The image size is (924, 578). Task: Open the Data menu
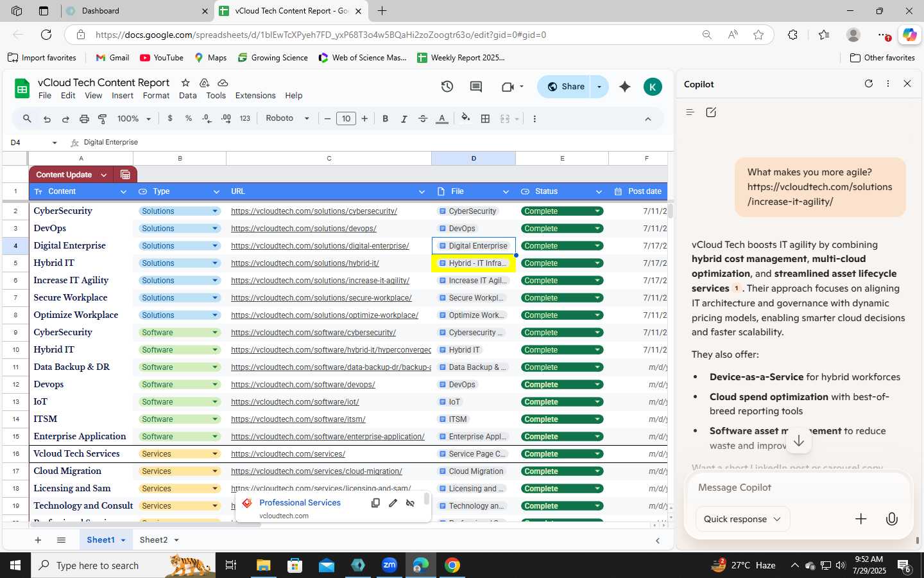pos(188,96)
